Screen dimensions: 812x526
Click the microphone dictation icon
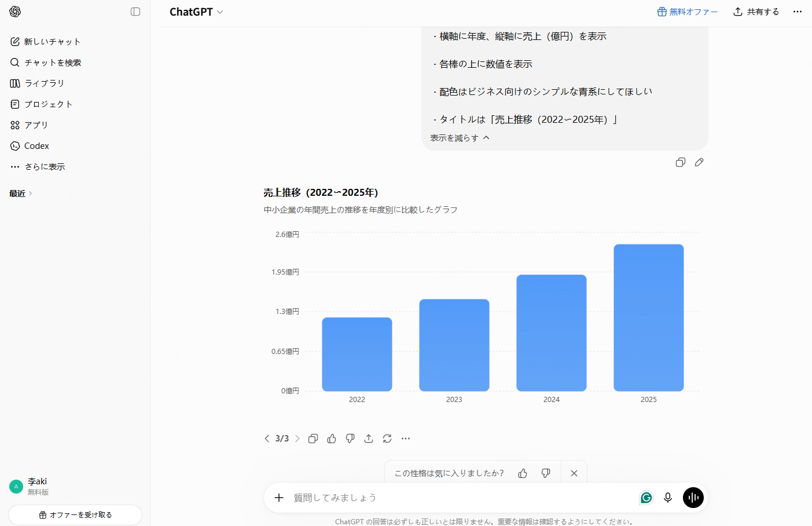tap(668, 498)
